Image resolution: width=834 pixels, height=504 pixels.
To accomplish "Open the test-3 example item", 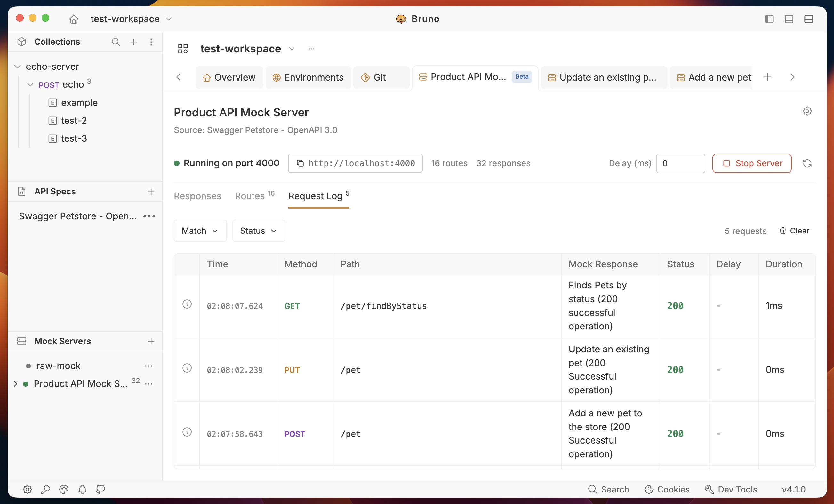I will coord(74,139).
